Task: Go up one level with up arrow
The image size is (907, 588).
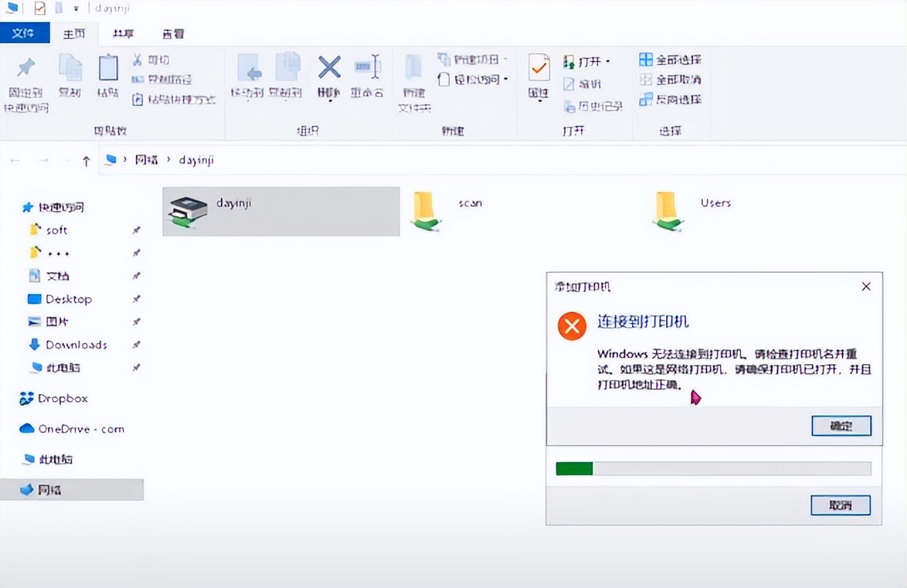Action: point(86,161)
